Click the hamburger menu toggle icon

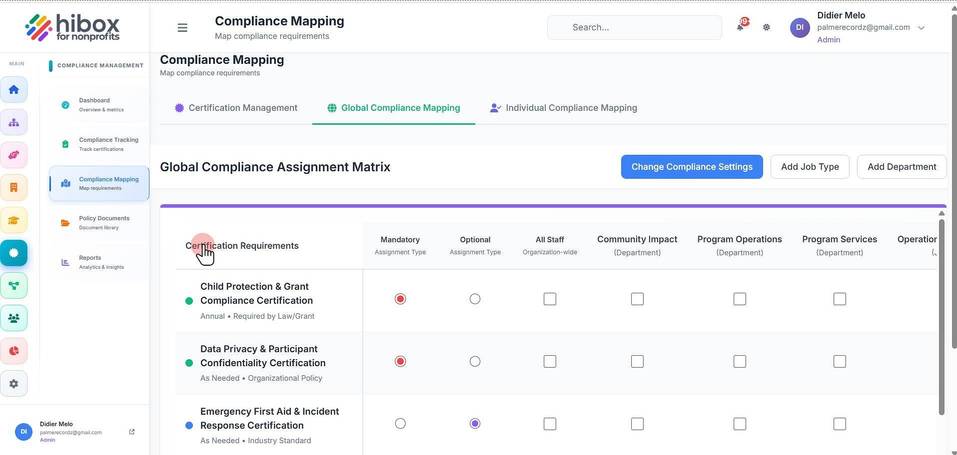coord(182,27)
